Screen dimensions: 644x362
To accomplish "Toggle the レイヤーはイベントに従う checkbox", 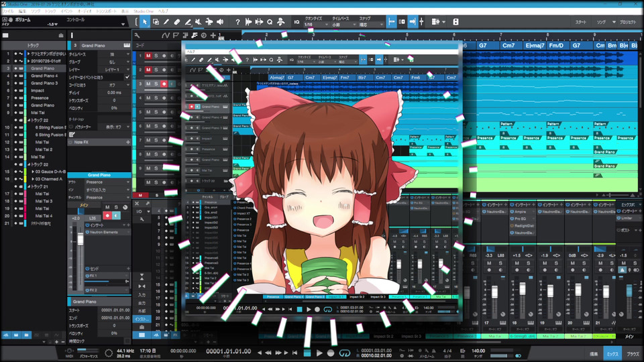I will coord(127,77).
